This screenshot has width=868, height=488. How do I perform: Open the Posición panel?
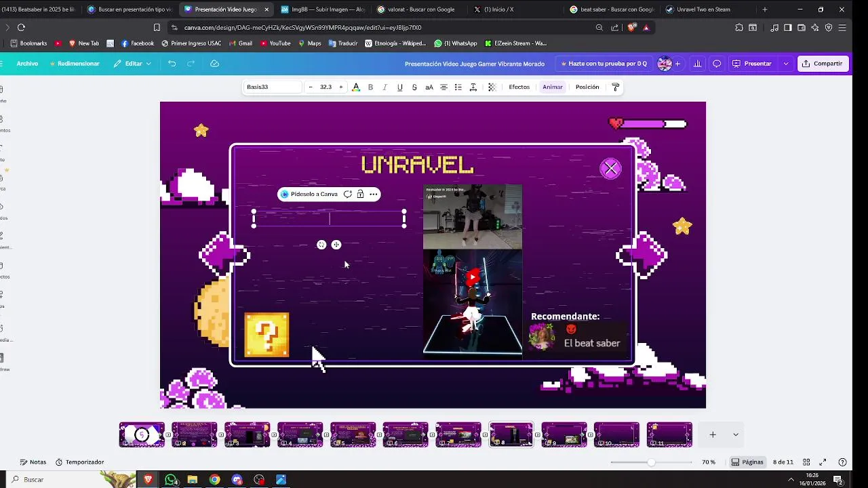(587, 87)
